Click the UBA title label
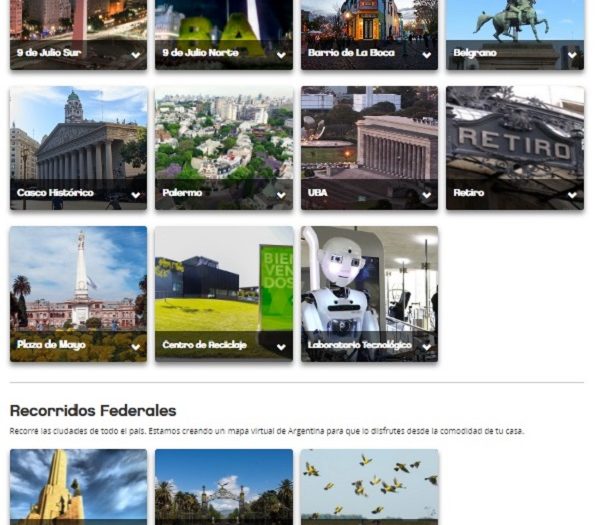Image resolution: width=600 pixels, height=525 pixels. [x=318, y=192]
